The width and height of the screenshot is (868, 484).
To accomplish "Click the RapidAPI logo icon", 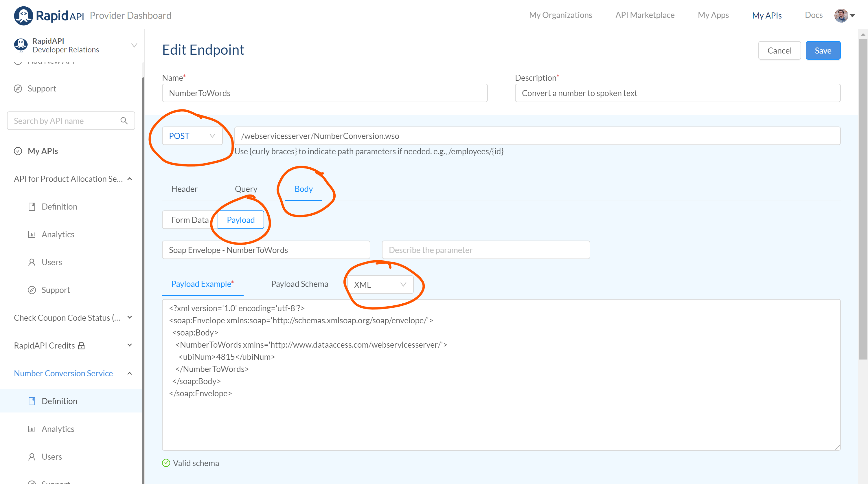I will (23, 16).
